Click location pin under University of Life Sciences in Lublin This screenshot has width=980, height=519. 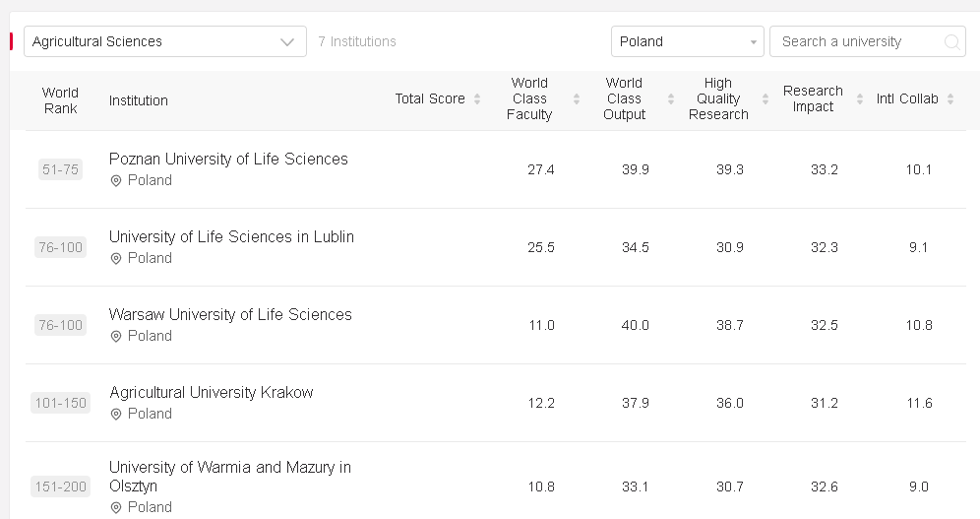pyautogui.click(x=116, y=259)
